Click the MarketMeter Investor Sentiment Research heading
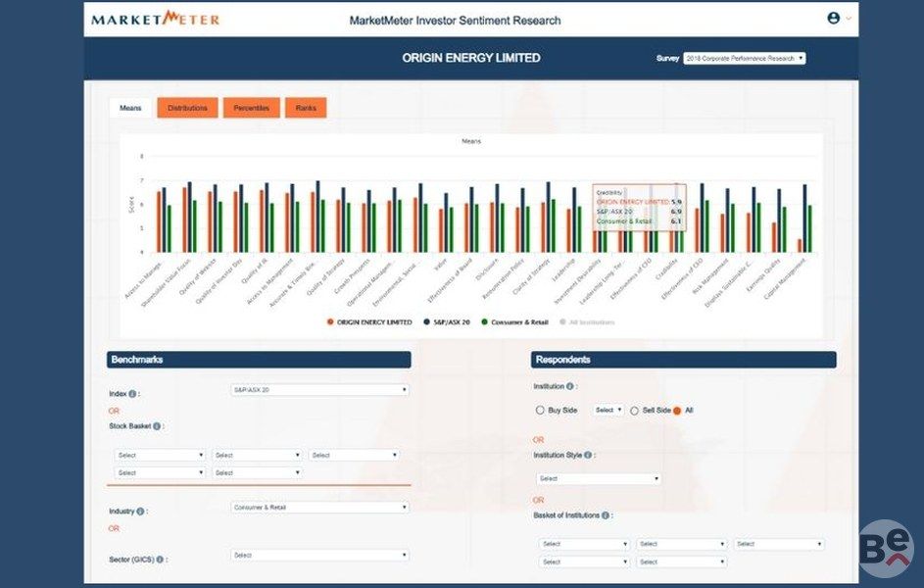 click(x=455, y=21)
